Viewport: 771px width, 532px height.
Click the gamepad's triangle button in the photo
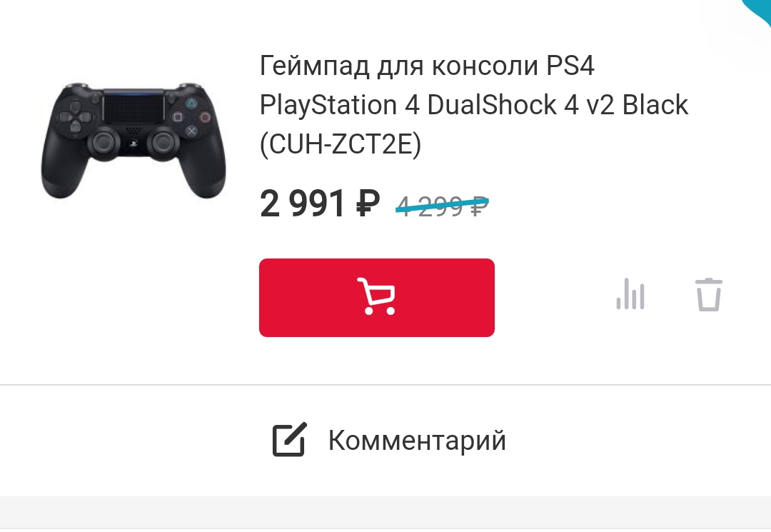(x=191, y=104)
